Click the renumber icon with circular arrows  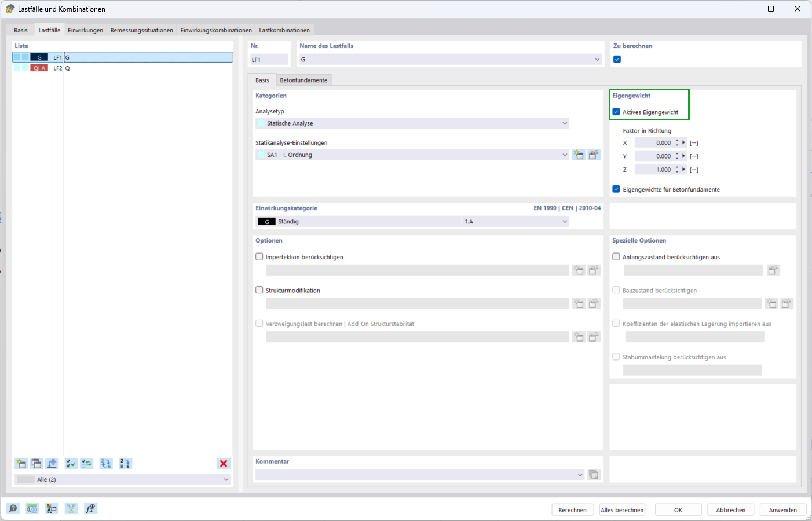106,464
